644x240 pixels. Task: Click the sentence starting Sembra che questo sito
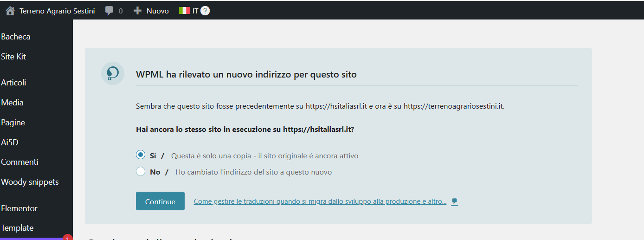point(320,106)
